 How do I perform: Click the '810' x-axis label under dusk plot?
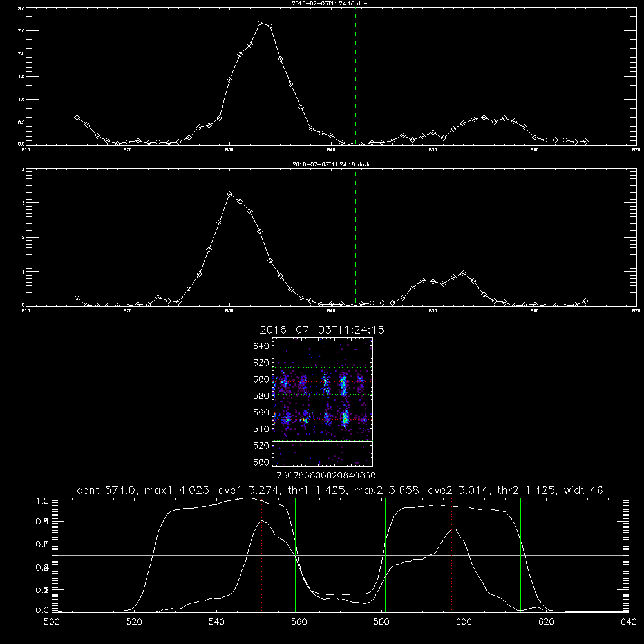(26, 311)
